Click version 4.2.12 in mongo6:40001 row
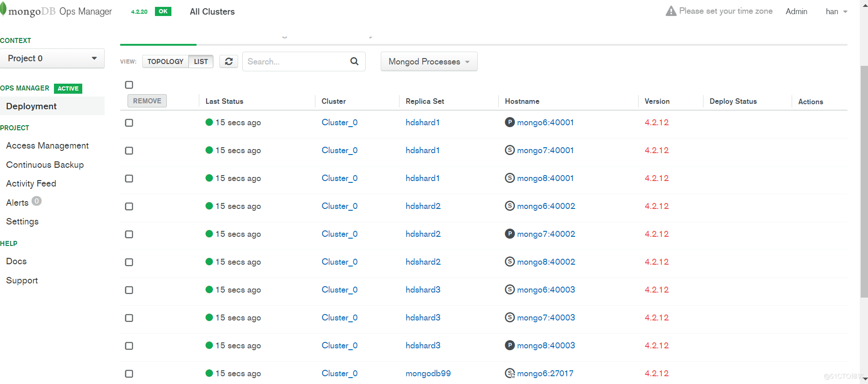The height and width of the screenshot is (384, 868). pos(657,122)
